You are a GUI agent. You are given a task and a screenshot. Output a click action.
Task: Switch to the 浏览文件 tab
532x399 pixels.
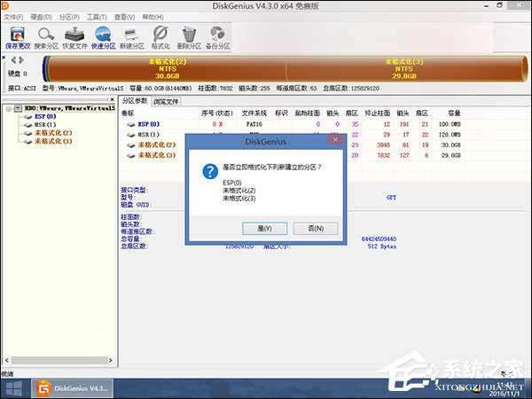[166, 102]
